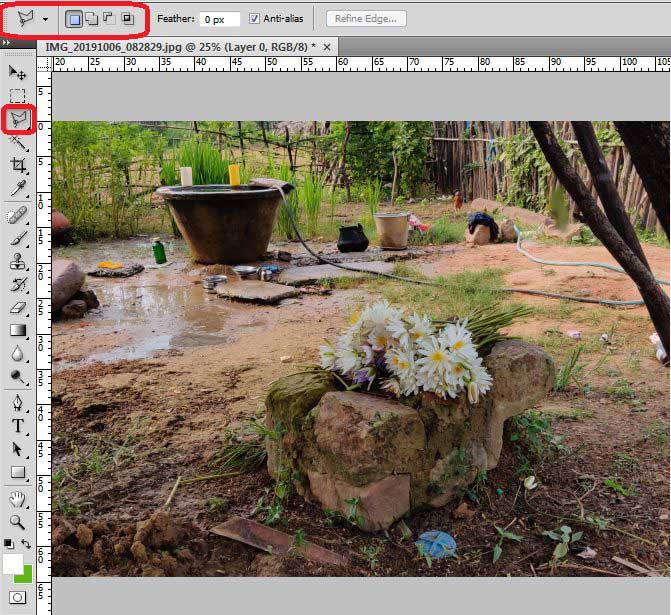The image size is (671, 615).
Task: Select the Hand tool
Action: [x=18, y=499]
